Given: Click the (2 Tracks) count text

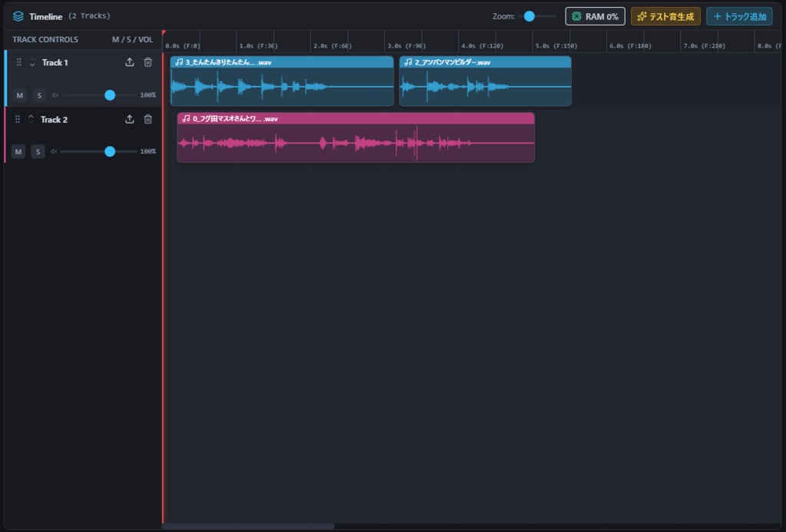Looking at the screenshot, I should pos(89,16).
